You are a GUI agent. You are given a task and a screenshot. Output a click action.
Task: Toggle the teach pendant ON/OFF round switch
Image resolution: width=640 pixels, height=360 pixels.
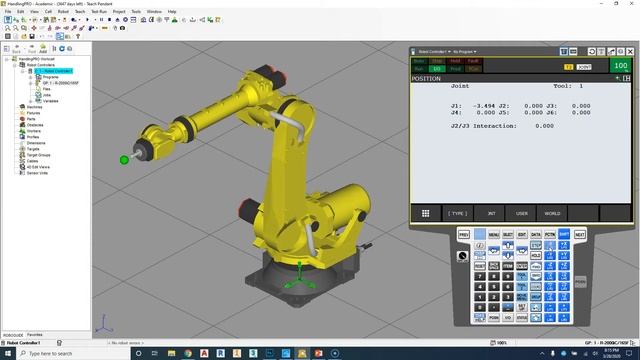coord(462,256)
